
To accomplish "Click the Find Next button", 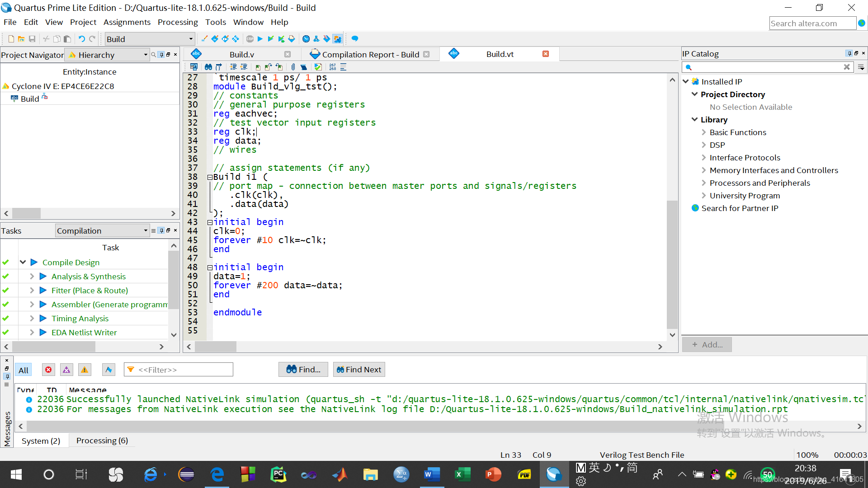I will 359,370.
